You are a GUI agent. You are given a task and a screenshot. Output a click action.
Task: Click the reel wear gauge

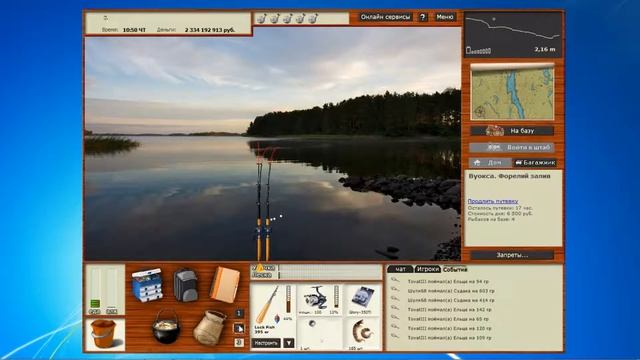click(336, 296)
